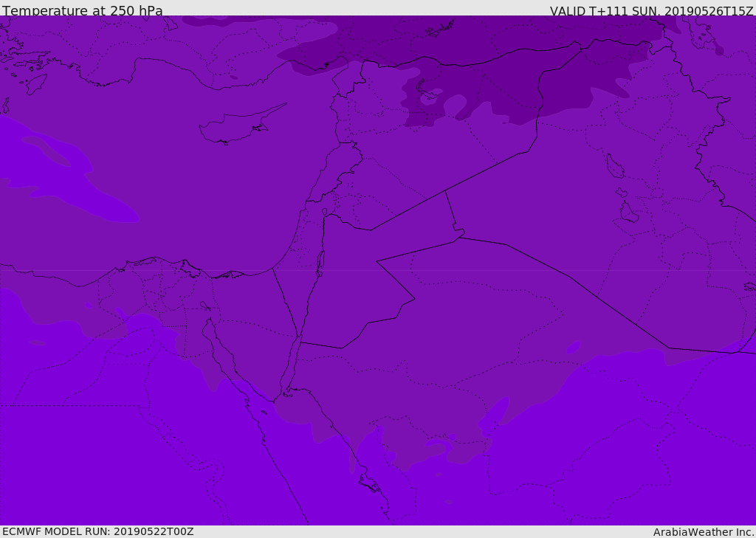Click the small isolated violet spot in the east

click(x=573, y=348)
